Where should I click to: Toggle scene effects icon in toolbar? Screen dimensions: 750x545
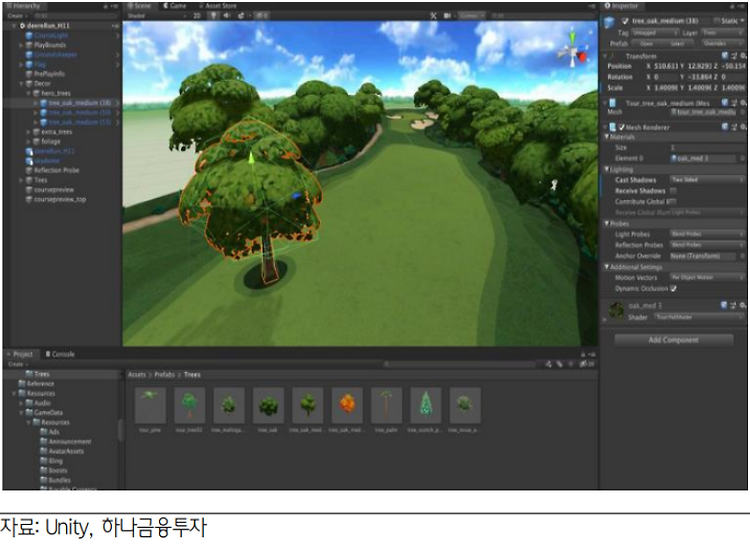(x=241, y=16)
